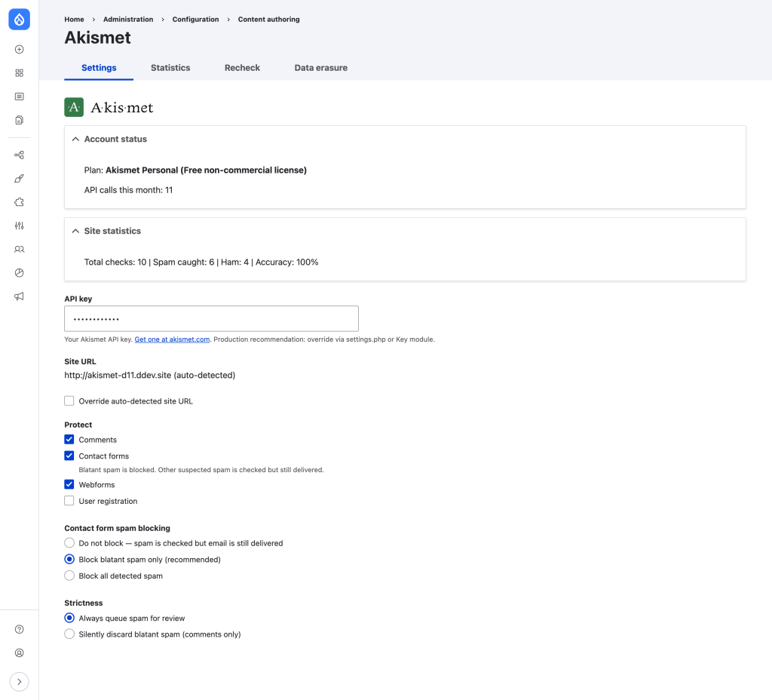772x700 pixels.
Task: Open the Content sidebar icon
Action: (x=19, y=97)
